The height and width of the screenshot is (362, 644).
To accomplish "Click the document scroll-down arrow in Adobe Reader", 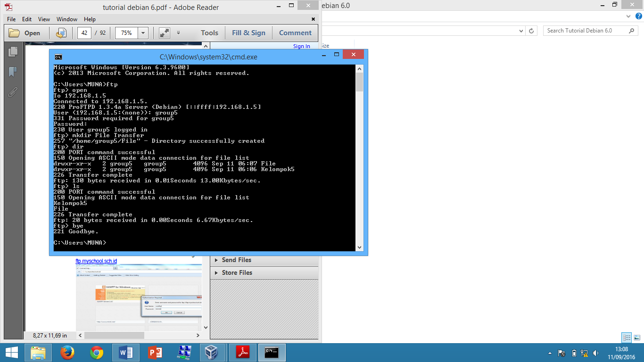I will coord(206,327).
